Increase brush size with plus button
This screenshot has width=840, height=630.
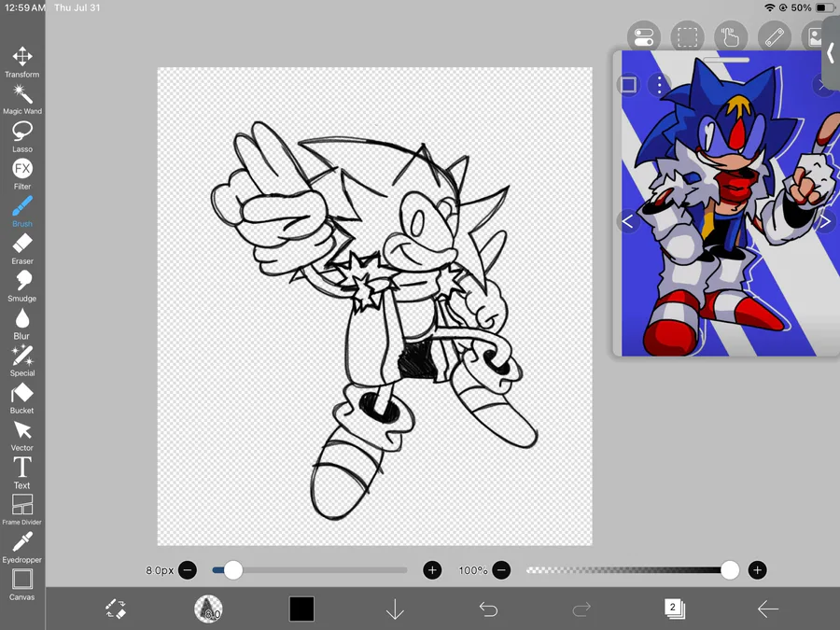tap(432, 570)
